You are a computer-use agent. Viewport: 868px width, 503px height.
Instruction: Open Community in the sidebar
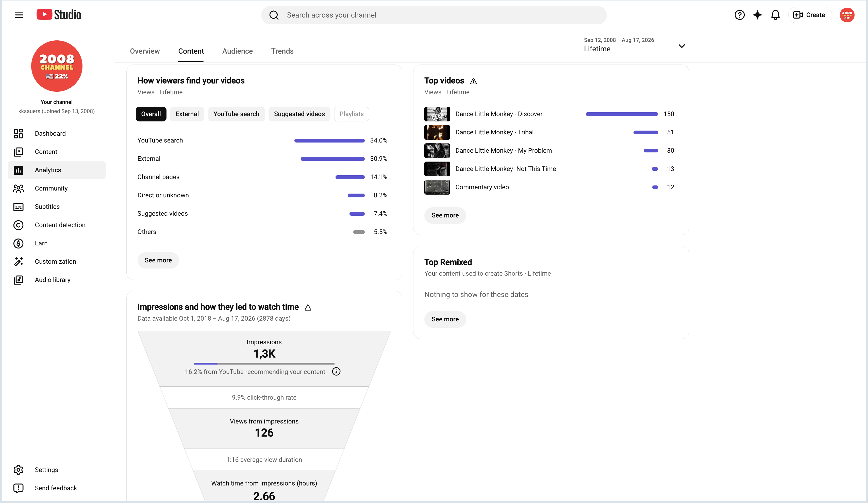pos(57,188)
